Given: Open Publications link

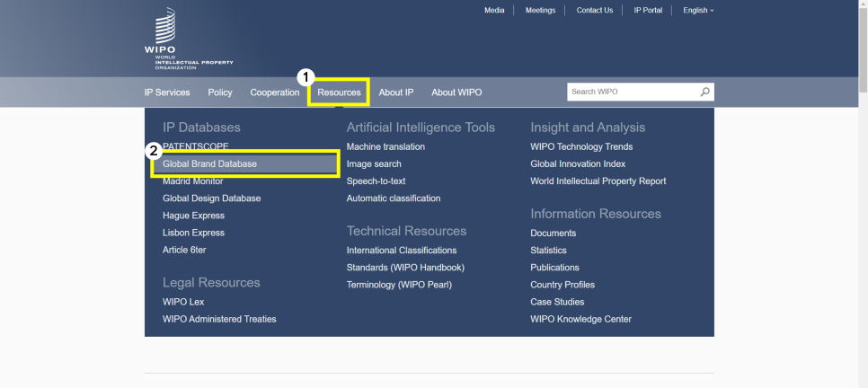Looking at the screenshot, I should (554, 268).
